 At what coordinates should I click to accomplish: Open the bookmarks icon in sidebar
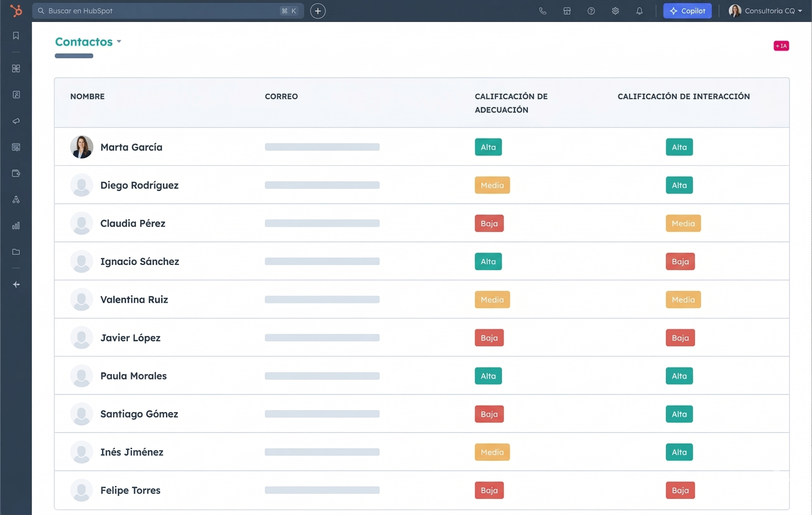pos(16,36)
